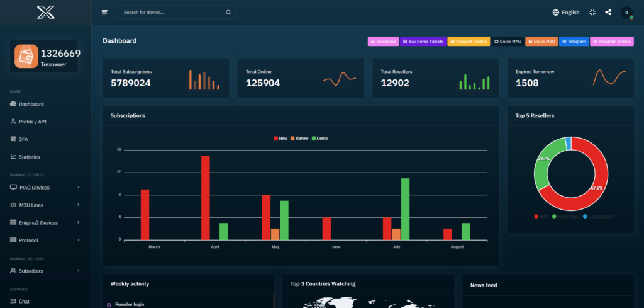Viewport: 644px width, 308px height.
Task: Click the hamburger menu collapse icon
Action: [x=105, y=12]
